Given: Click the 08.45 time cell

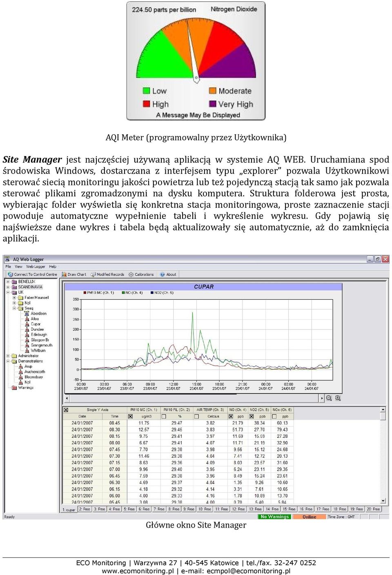Looking at the screenshot, I should click(115, 423).
